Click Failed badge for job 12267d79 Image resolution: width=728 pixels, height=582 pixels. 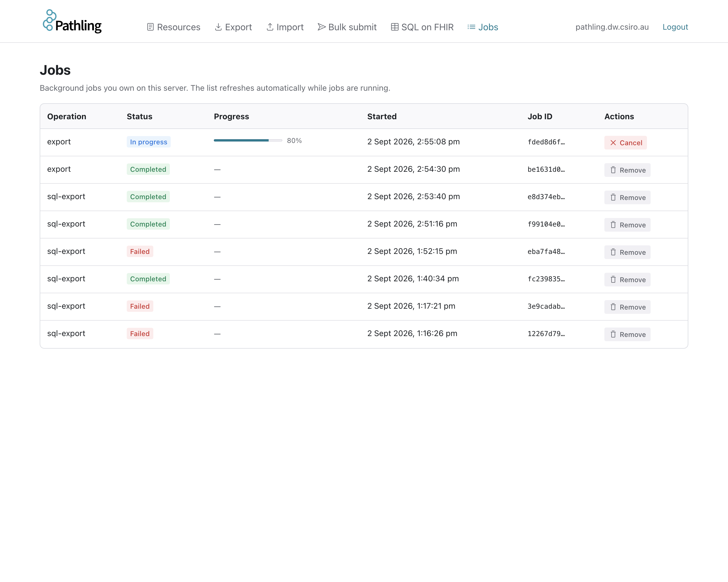pyautogui.click(x=140, y=334)
